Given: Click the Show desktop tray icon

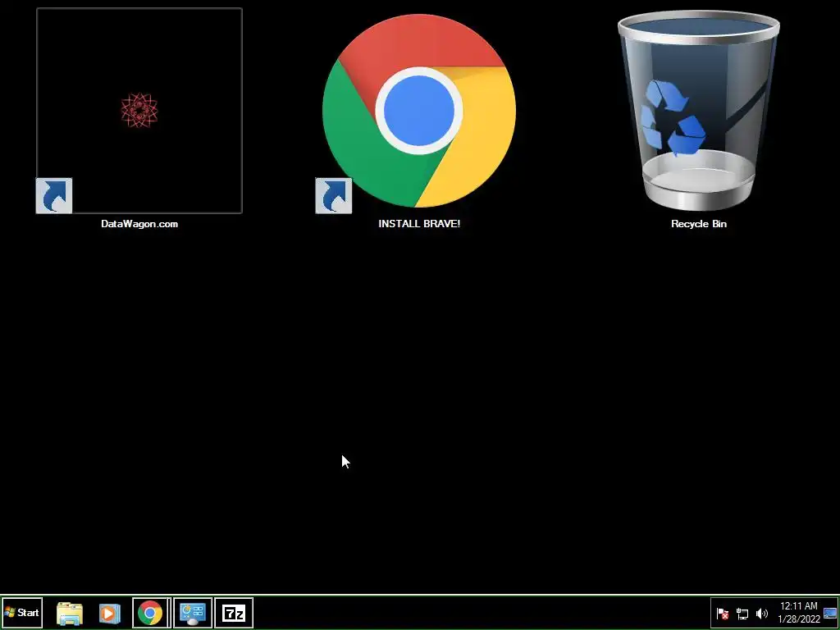Looking at the screenshot, I should point(830,614).
